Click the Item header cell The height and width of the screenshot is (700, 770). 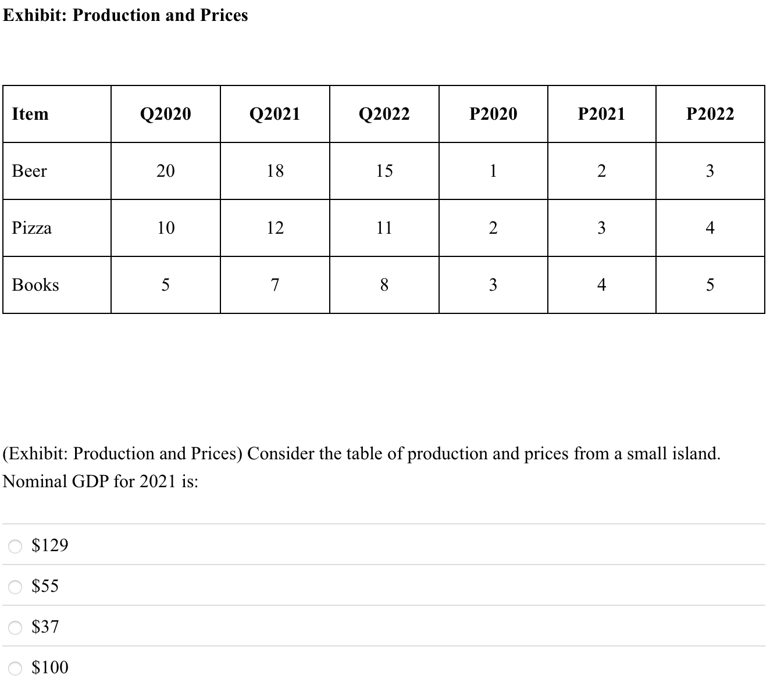click(30, 113)
